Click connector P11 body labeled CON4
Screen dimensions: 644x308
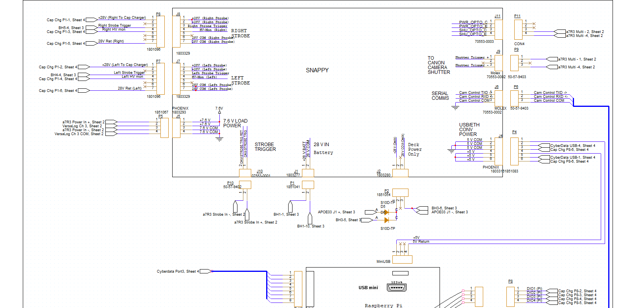pos(518,29)
